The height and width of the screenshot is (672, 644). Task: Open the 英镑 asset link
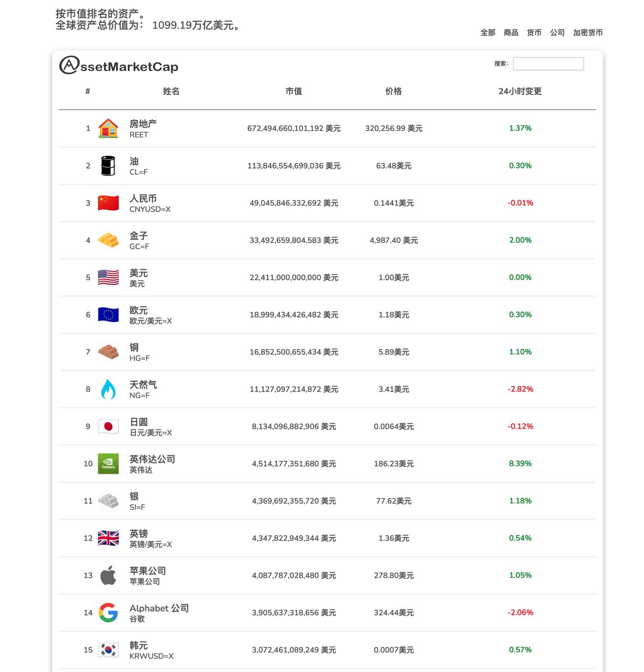point(138,533)
